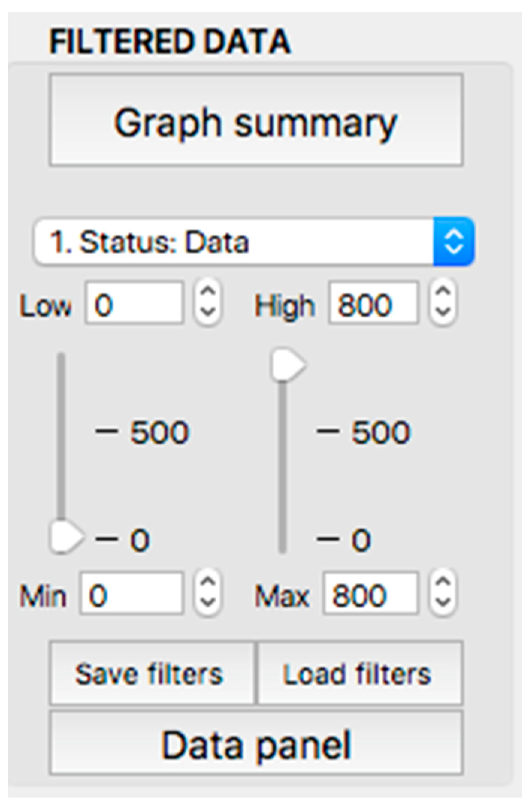
Task: Increase the Min value with stepper up arrow
Action: (208, 584)
